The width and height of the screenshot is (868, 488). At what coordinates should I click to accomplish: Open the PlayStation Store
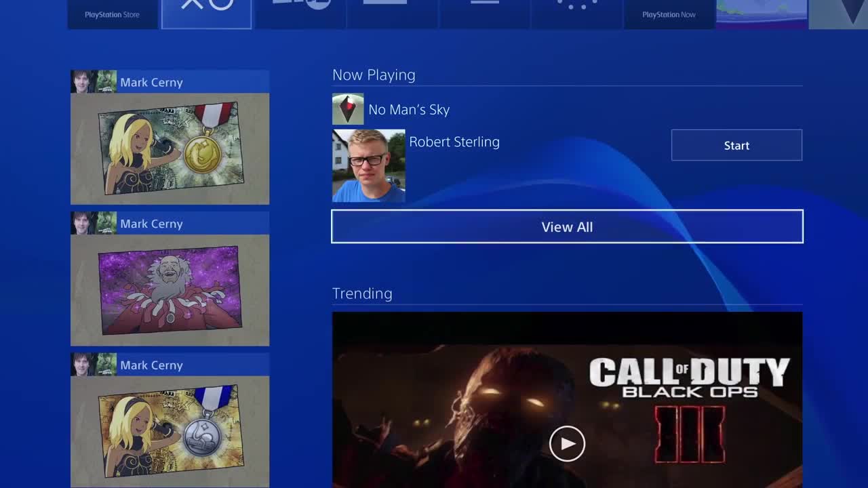click(x=113, y=14)
